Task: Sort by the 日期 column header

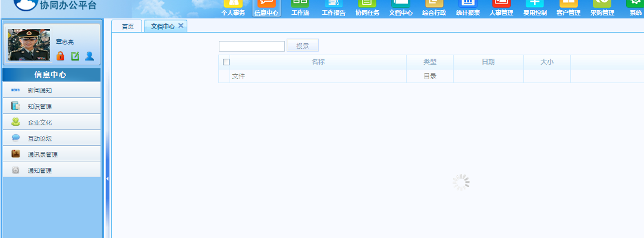Action: point(488,62)
